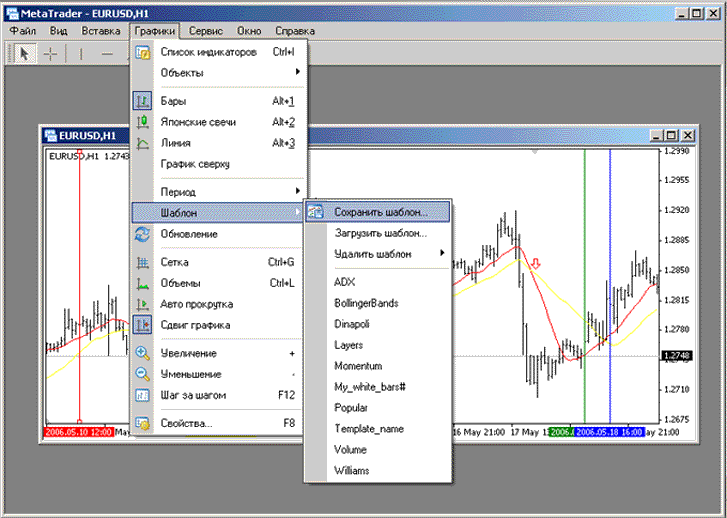Open the Окно menu
This screenshot has height=518, width=727.
[249, 31]
